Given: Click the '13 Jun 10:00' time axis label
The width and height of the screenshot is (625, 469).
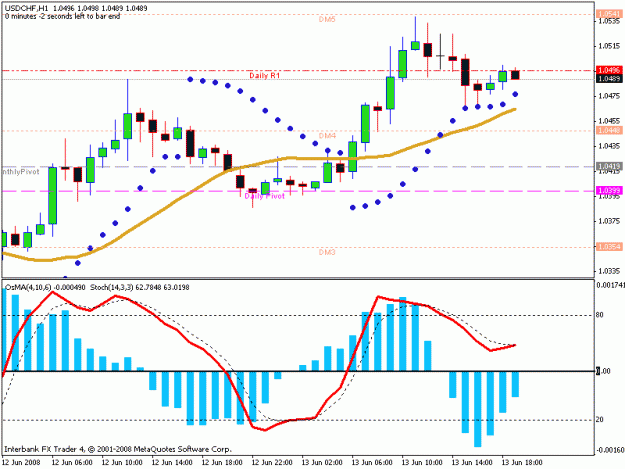Looking at the screenshot, I should [422, 463].
